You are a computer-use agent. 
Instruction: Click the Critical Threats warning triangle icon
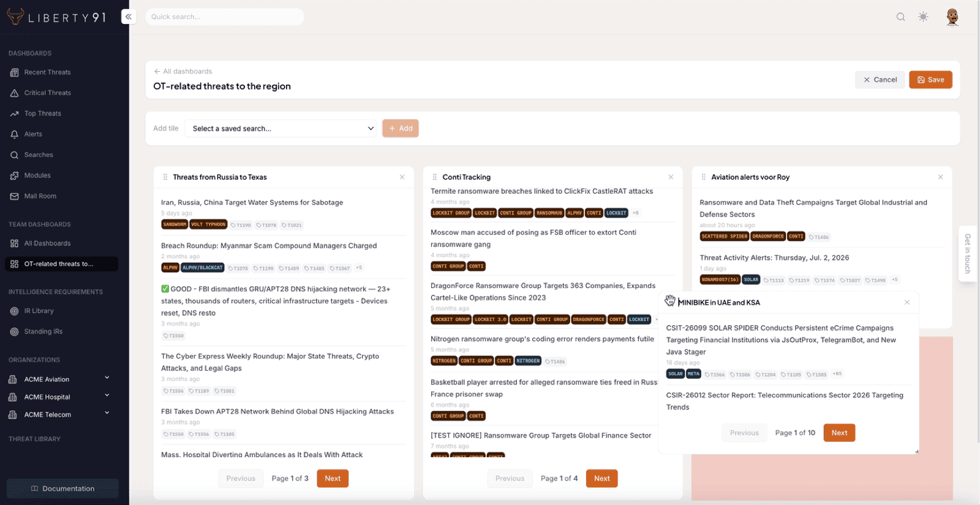(14, 93)
